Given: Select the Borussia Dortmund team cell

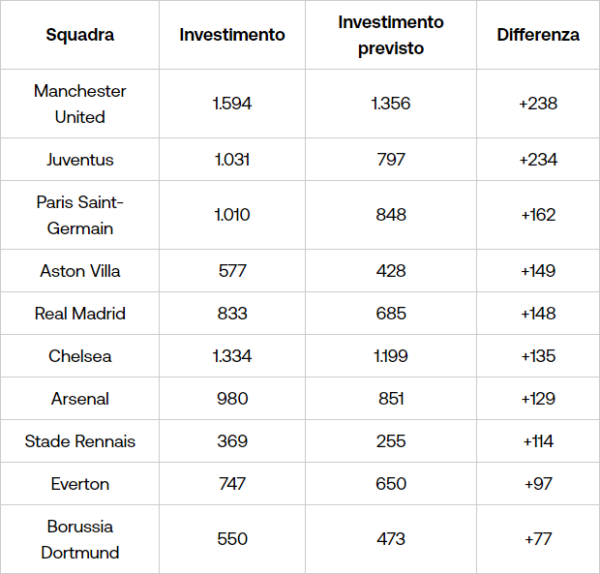Looking at the screenshot, I should 80,539.
